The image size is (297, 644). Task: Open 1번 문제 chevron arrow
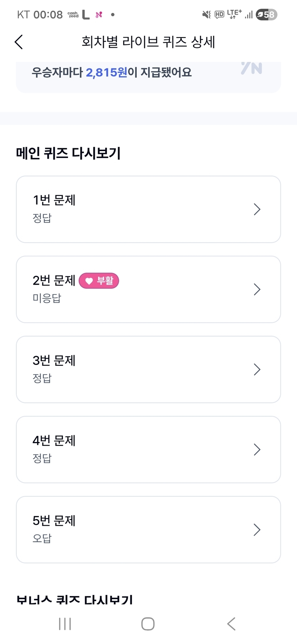(x=257, y=209)
